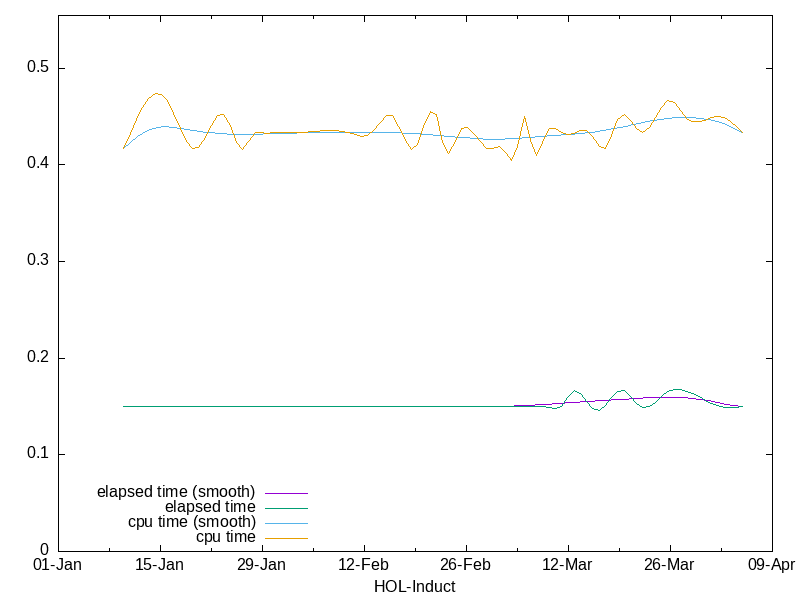
Task: Click the cpu time peak near 15-Jan
Action: click(156, 94)
